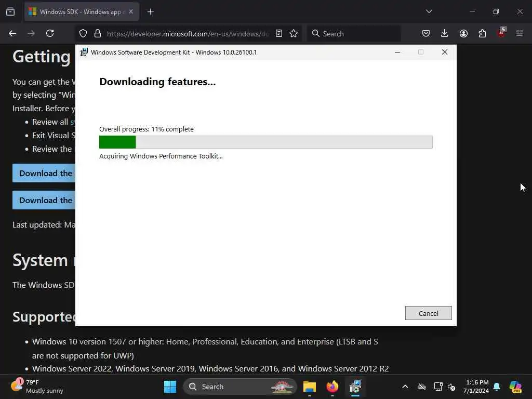The height and width of the screenshot is (399, 532).
Task: Open a new Firefox tab
Action: 150,12
